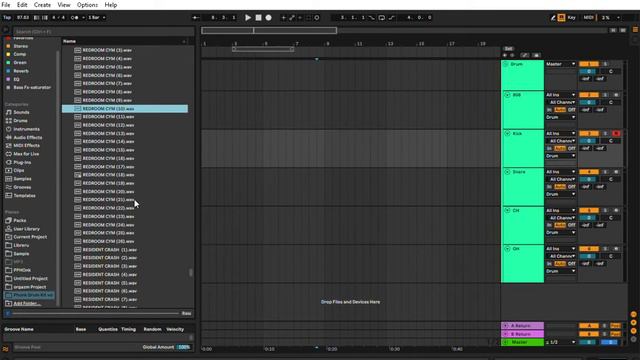Toggle sample preview headphone button
Image resolution: width=640 pixels, height=360 pixels.
[7, 313]
